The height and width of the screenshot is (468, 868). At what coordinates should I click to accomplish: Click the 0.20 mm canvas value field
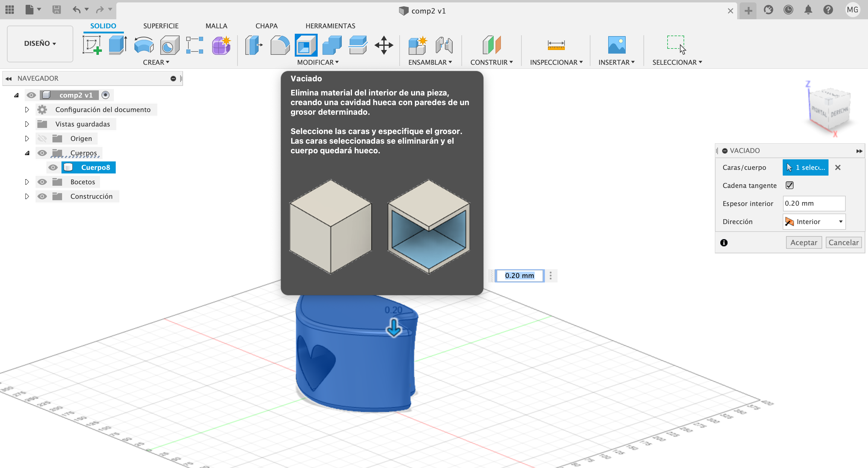pyautogui.click(x=519, y=276)
